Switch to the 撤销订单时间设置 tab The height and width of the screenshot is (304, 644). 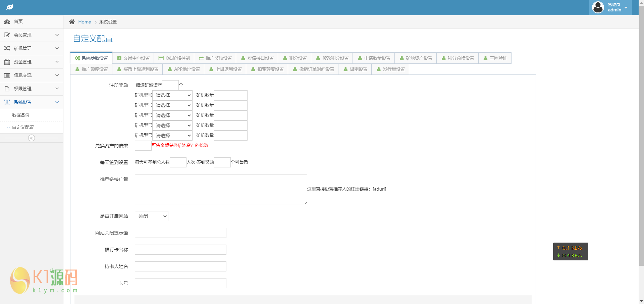313,69
